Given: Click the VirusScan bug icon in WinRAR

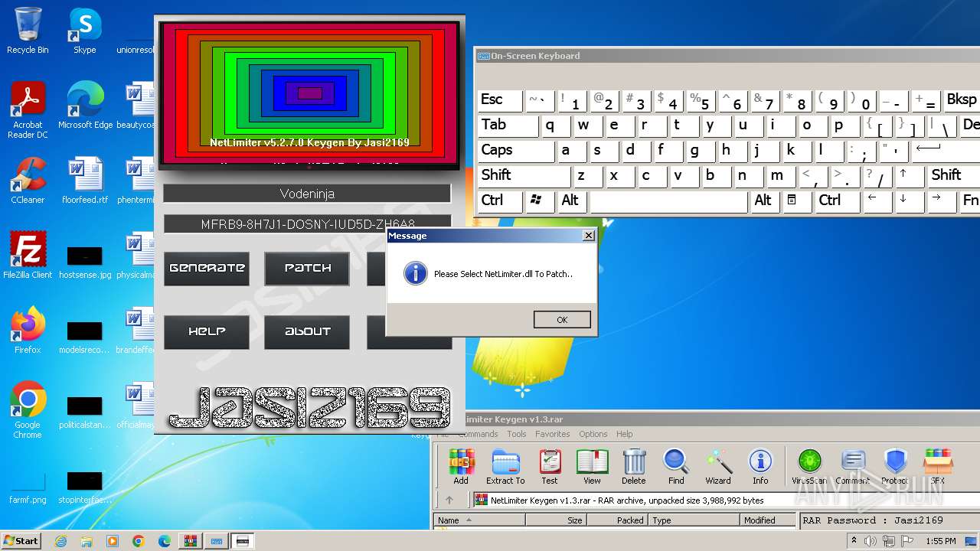Looking at the screenshot, I should tap(809, 466).
